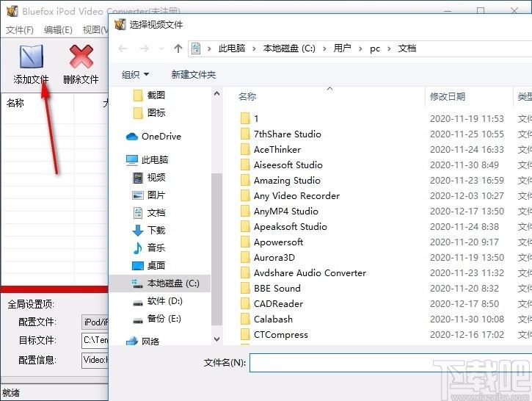This screenshot has width=532, height=401.
Task: Select the Amazing Studio folder
Action: click(x=280, y=180)
